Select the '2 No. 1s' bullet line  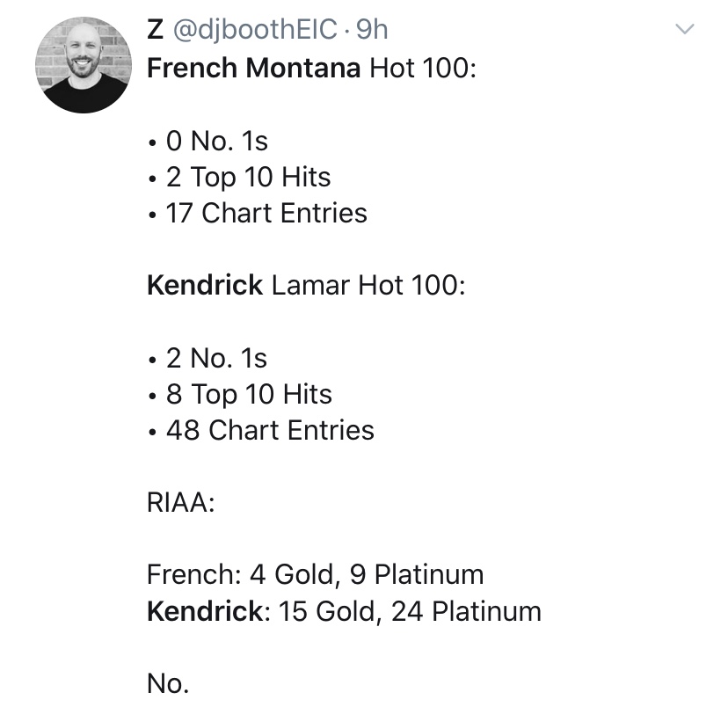pyautogui.click(x=208, y=358)
